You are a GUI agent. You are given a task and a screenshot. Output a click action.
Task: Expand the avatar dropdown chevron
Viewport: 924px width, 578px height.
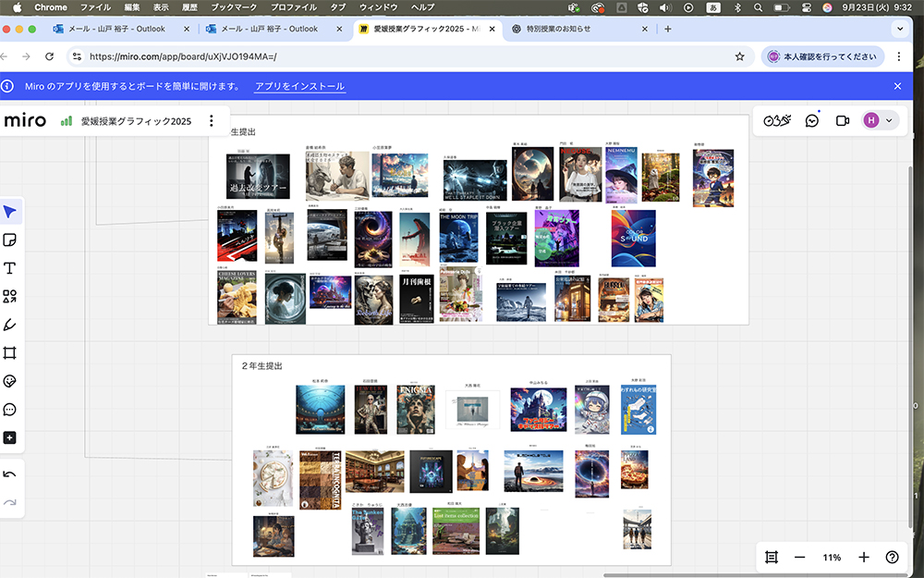(889, 121)
